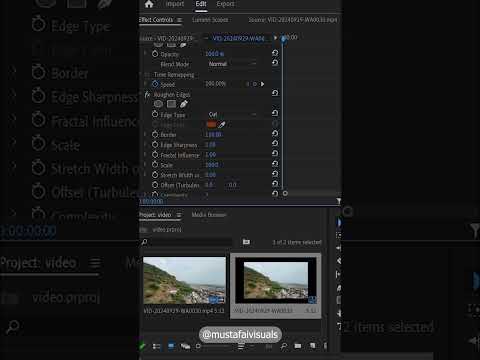Viewport: 480px width, 360px height.
Task: Switch to the Import tab
Action: (175, 4)
